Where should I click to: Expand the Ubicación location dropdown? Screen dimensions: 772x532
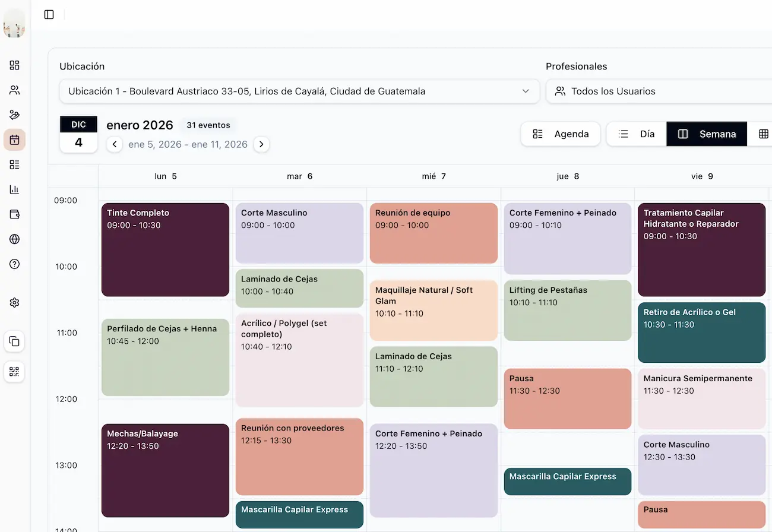(299, 91)
